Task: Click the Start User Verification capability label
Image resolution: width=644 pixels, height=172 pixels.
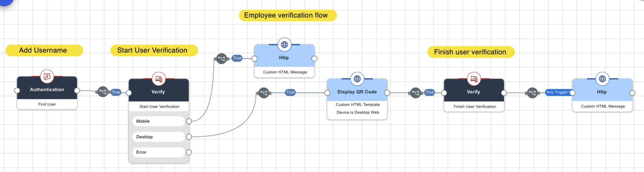Action: point(159,107)
